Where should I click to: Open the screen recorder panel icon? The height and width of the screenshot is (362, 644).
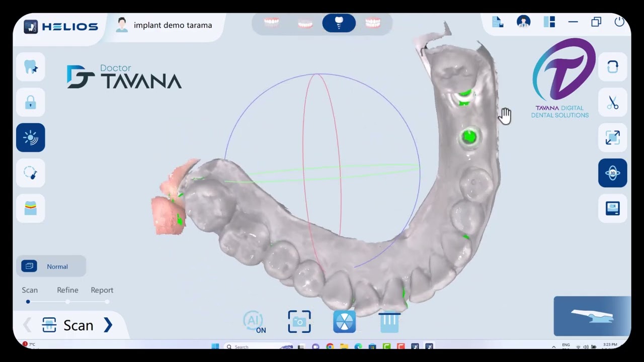tap(613, 208)
